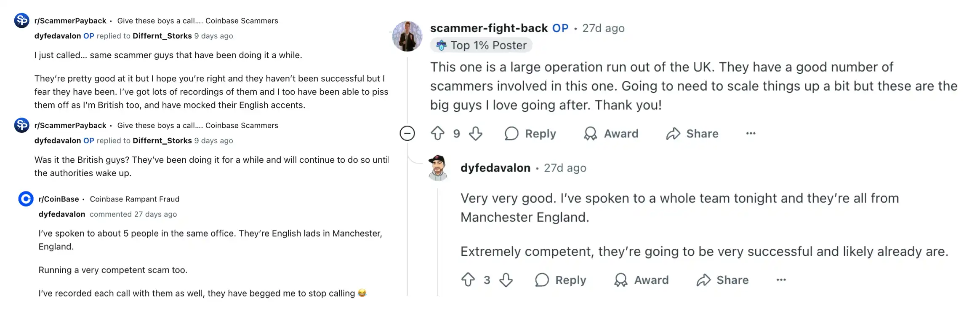The width and height of the screenshot is (980, 312).
Task: Collapse the scammer-fight-back comment thread
Action: pos(407,134)
